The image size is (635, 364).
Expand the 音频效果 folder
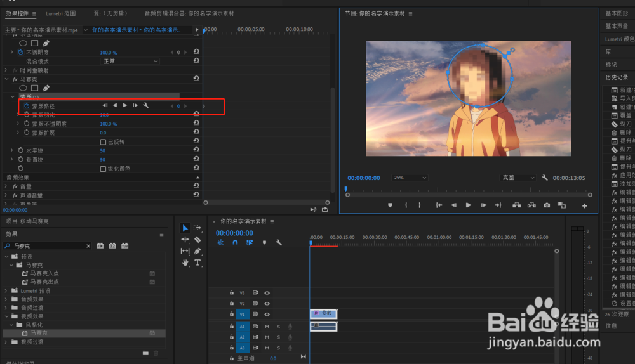coord(6,299)
